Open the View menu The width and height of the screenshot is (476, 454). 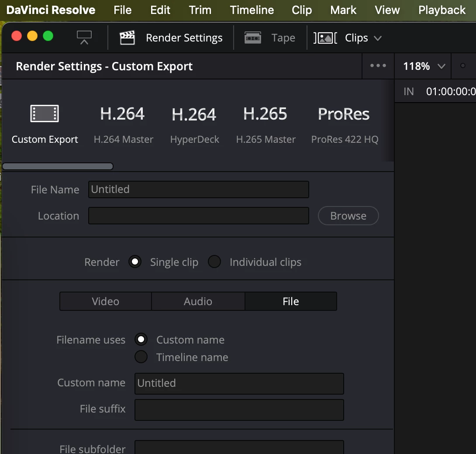coord(387,10)
